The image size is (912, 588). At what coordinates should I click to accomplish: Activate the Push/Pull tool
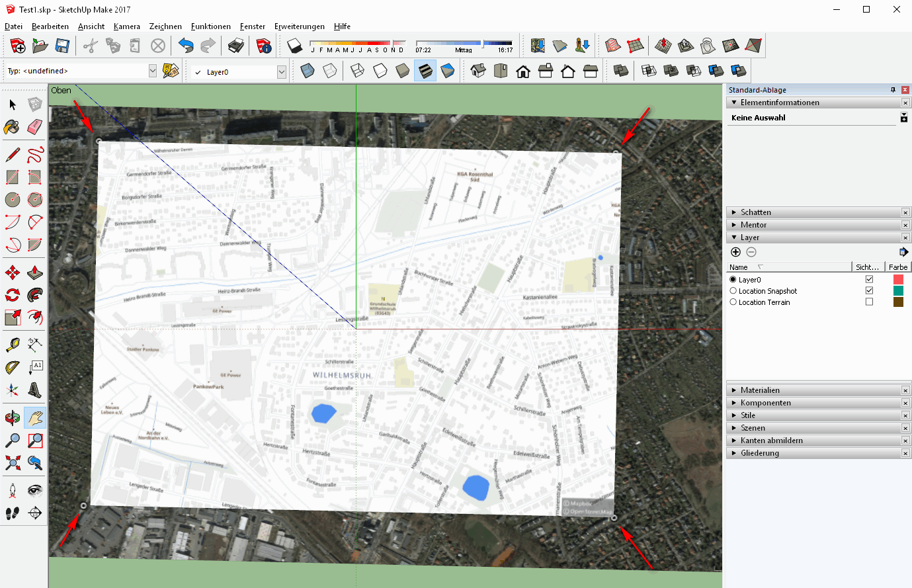tap(35, 273)
